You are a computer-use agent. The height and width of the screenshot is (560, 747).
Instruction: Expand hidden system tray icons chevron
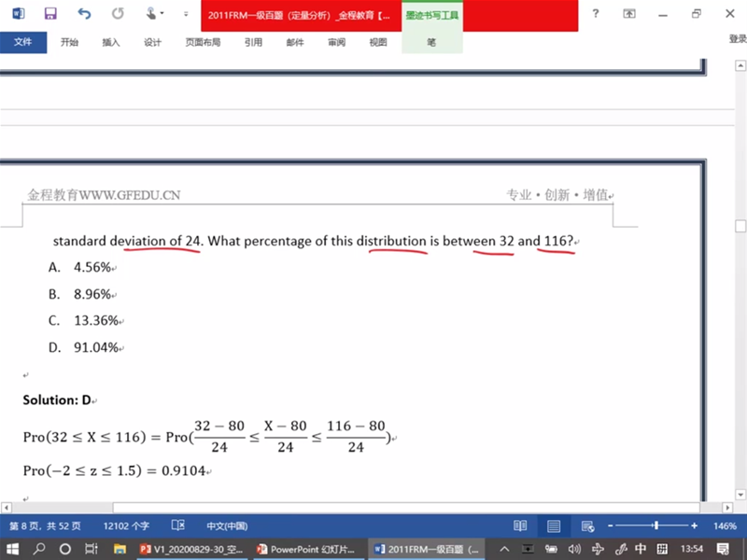click(x=504, y=549)
